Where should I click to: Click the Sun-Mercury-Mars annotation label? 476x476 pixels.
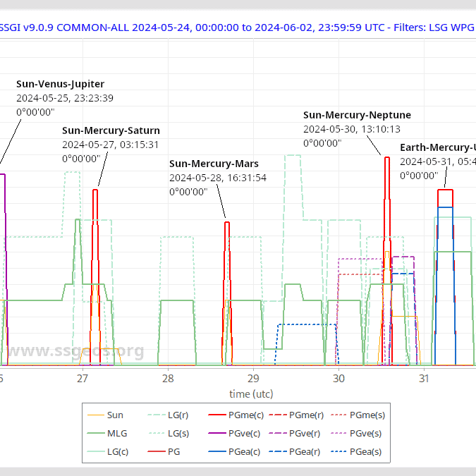[214, 164]
